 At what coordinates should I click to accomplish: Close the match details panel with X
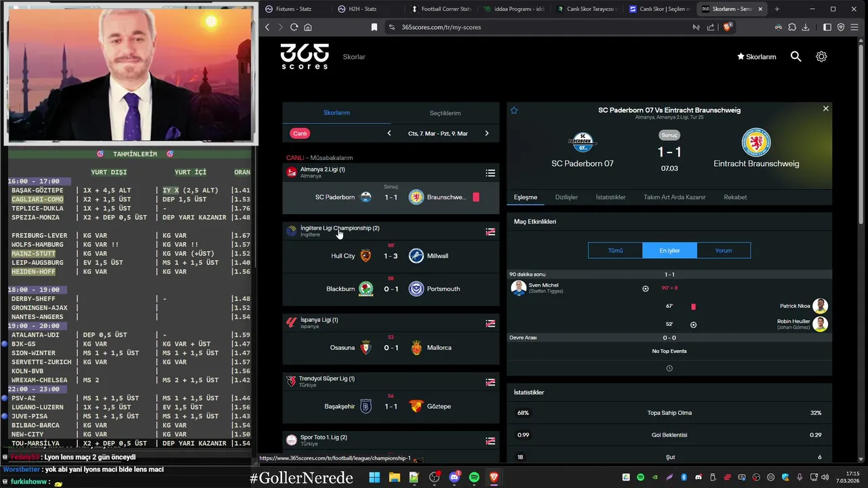click(825, 108)
